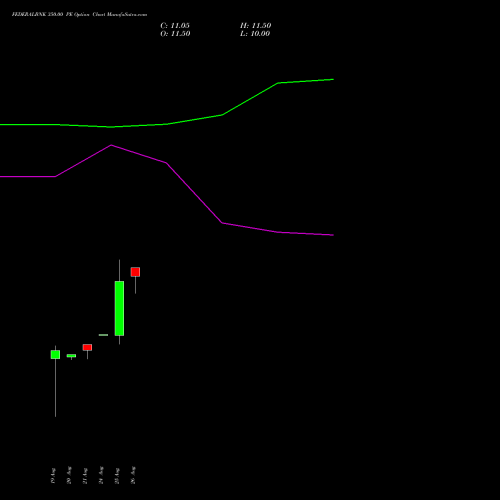Select the 25 Aug tall green candlestick
500x500 pixels.
(119, 308)
